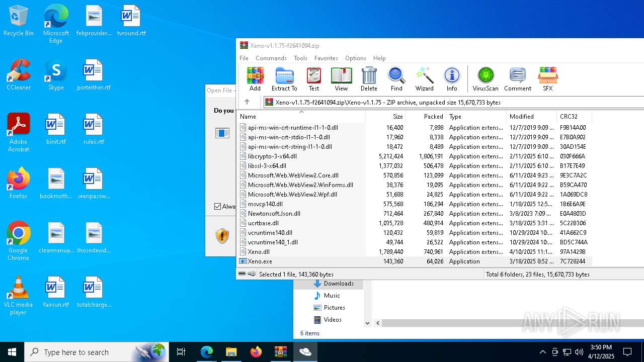Open Firefox desktop shortcut
Image resolution: width=644 pixels, height=362 pixels.
point(19,184)
